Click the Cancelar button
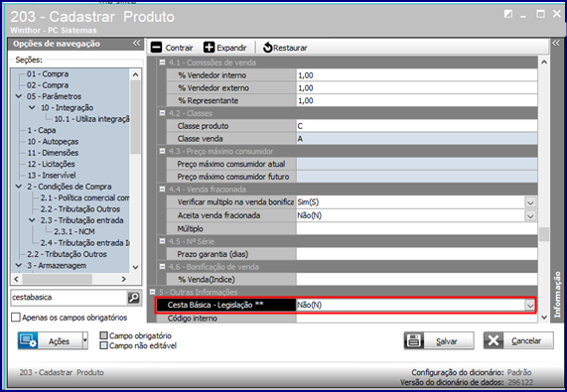The width and height of the screenshot is (567, 392). click(x=518, y=340)
